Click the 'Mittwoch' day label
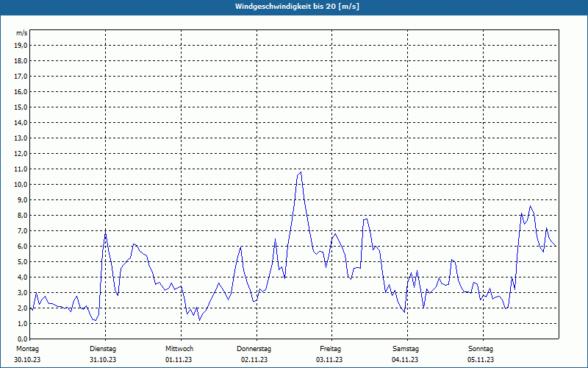Image resolution: width=588 pixels, height=368 pixels. pos(179,349)
